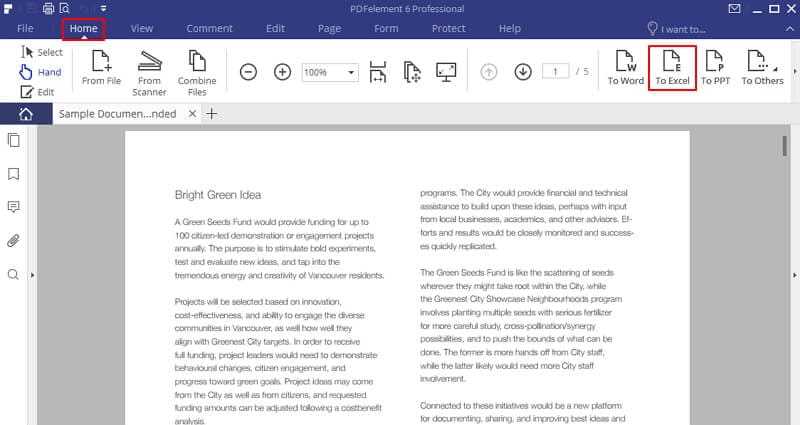Open the bookmarks panel in the sidebar
Image resolution: width=800 pixels, height=425 pixels.
[x=14, y=173]
